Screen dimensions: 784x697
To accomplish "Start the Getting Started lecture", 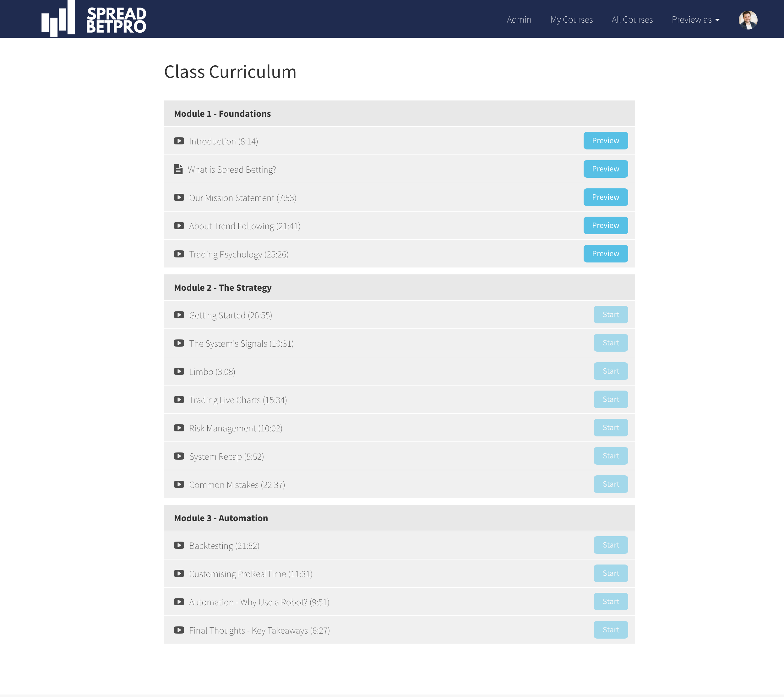I will pyautogui.click(x=610, y=315).
